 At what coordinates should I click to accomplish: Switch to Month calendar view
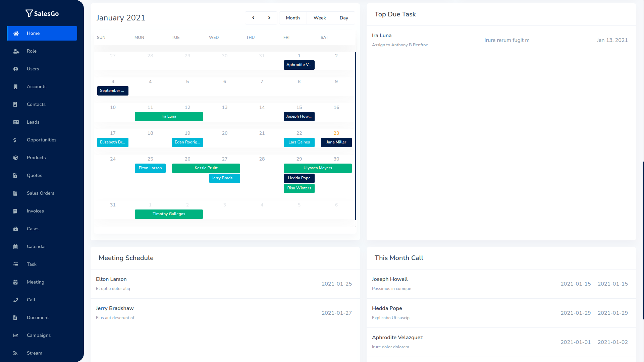pos(292,18)
